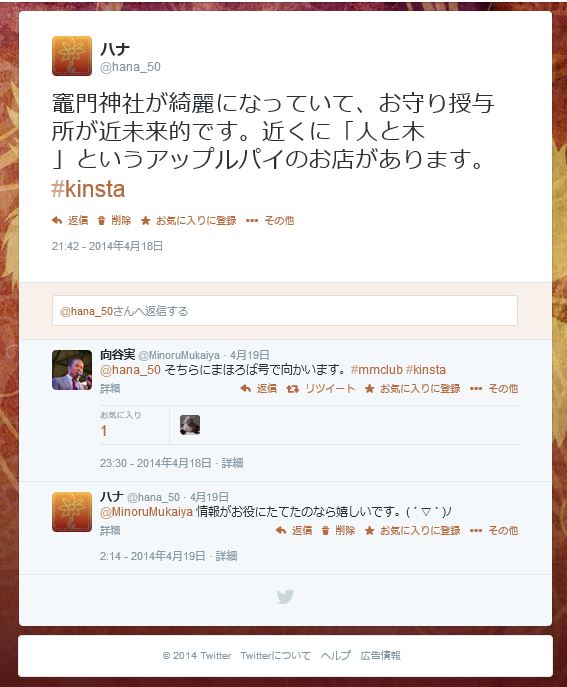
Task: Click the reply arrow icon on 向谷実's reply
Action: (x=246, y=389)
